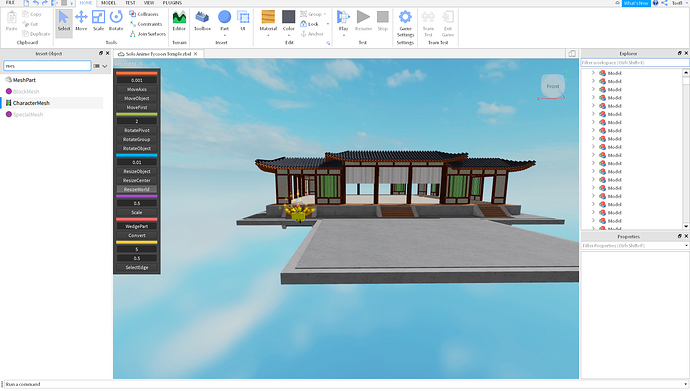Viewport: 690px width, 391px height.
Task: Switch to the PLUGINS tab
Action: click(172, 3)
